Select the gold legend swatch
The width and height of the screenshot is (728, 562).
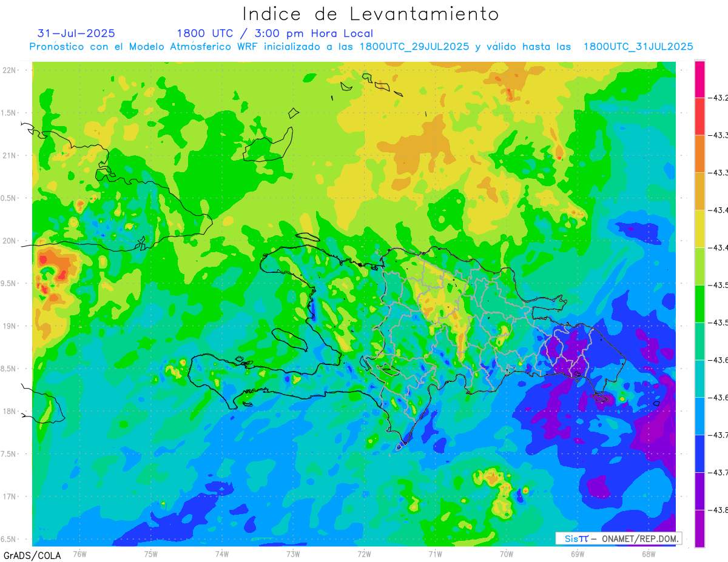(x=699, y=191)
